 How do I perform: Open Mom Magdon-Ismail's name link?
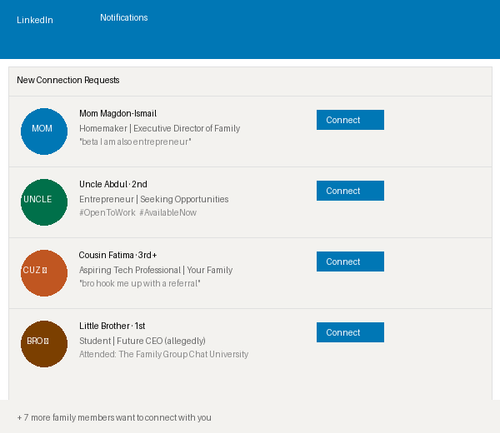click(x=118, y=114)
